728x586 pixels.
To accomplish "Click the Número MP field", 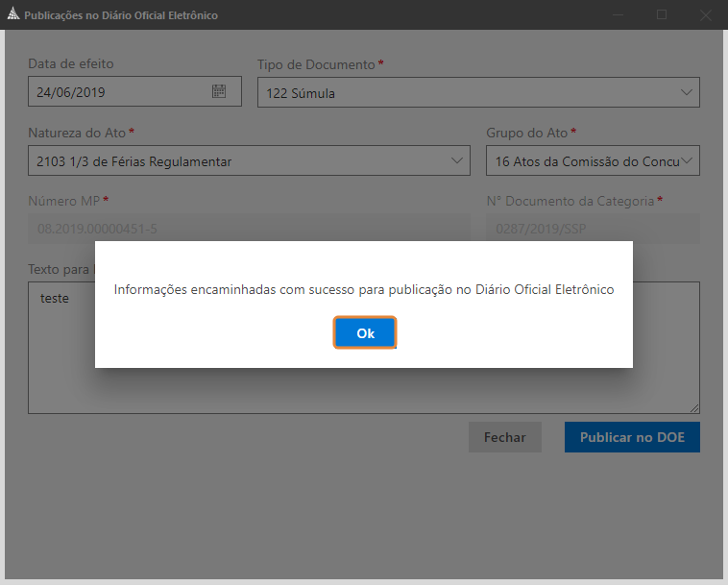I will point(249,229).
